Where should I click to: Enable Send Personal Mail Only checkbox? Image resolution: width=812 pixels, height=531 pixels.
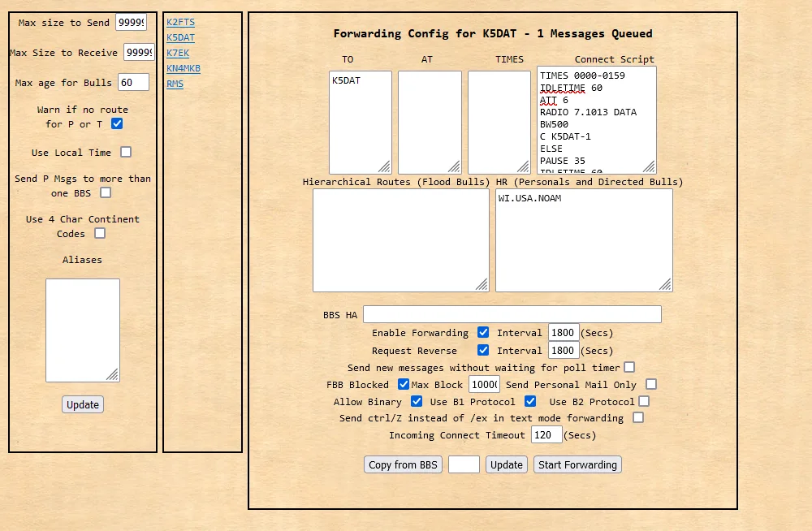651,384
